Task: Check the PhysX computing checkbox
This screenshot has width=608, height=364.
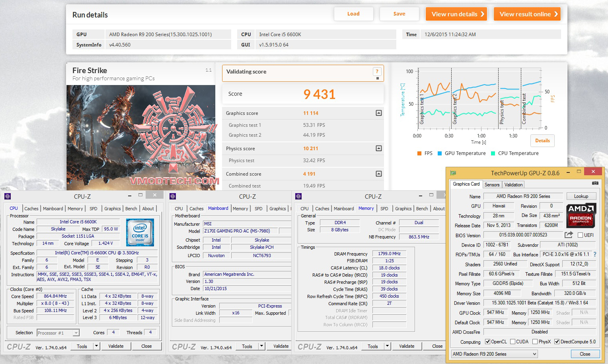Action: (535, 342)
